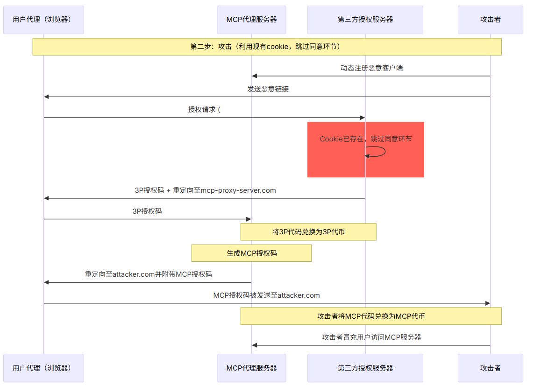Click the top 用户代理（浏览器） participant box

coord(43,20)
